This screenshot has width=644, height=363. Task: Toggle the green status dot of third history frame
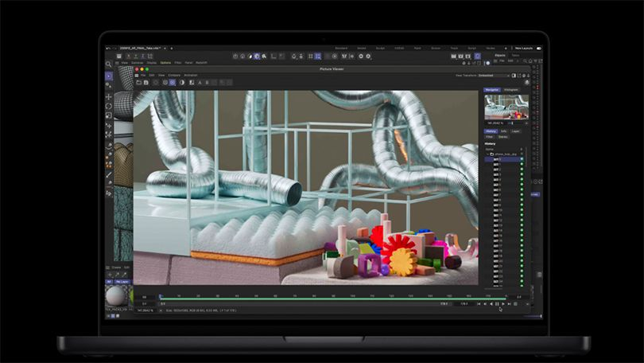522,170
